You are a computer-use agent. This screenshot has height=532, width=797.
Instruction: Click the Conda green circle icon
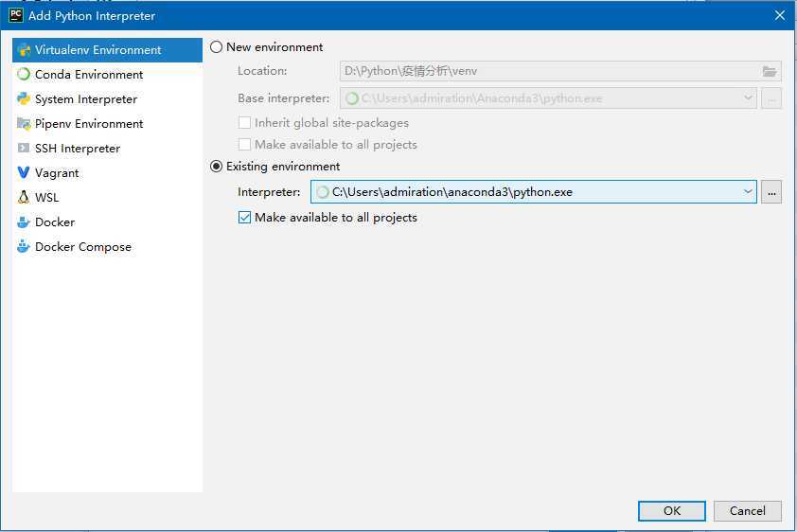pyautogui.click(x=24, y=75)
